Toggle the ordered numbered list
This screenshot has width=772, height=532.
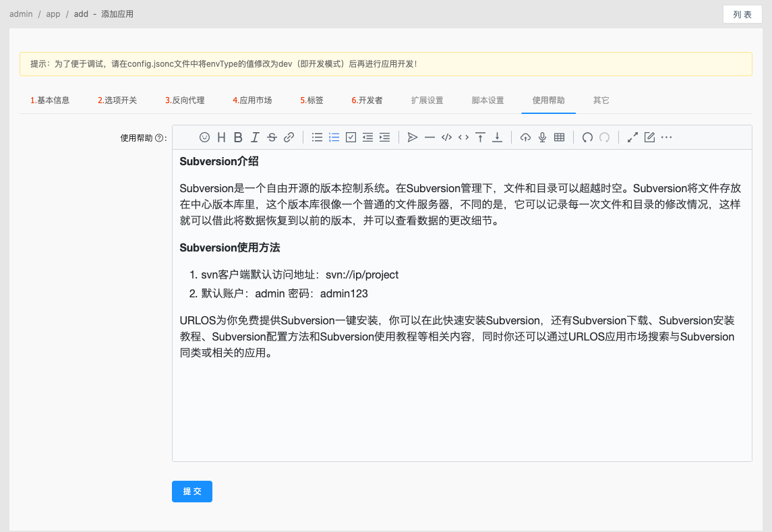coord(334,138)
